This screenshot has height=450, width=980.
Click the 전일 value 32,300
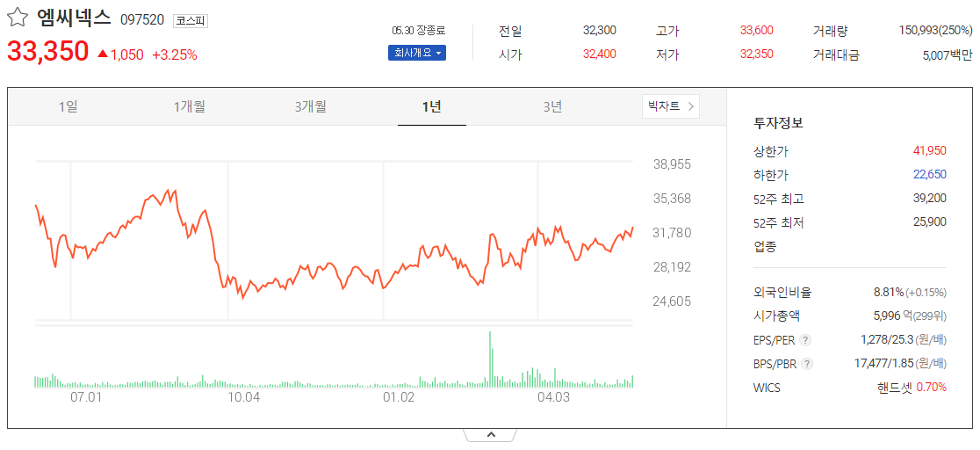tap(600, 31)
